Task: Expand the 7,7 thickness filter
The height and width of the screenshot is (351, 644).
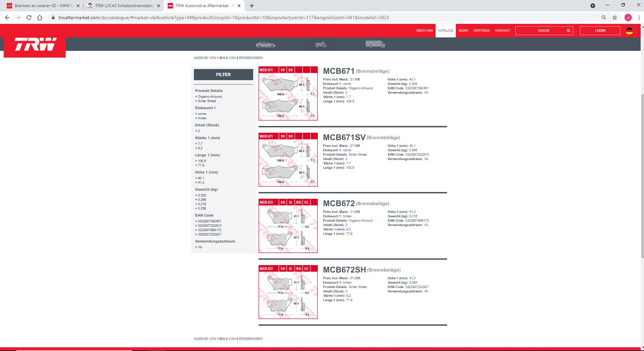Action: 200,144
